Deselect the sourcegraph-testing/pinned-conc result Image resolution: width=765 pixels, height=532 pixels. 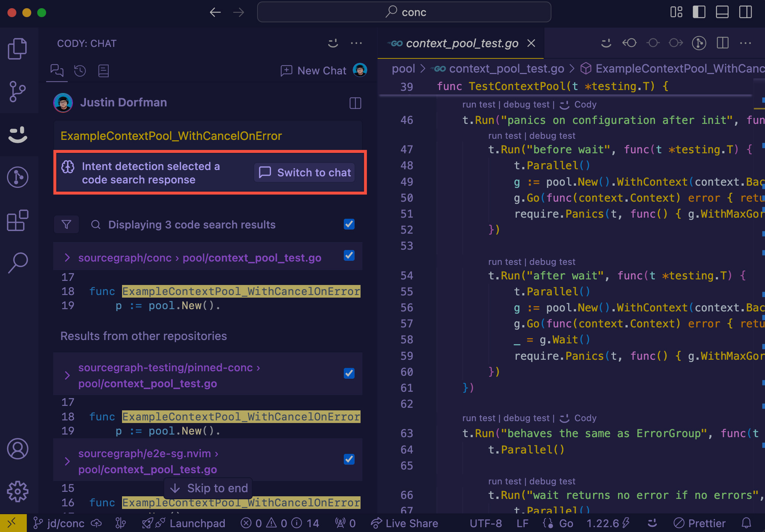pos(349,374)
